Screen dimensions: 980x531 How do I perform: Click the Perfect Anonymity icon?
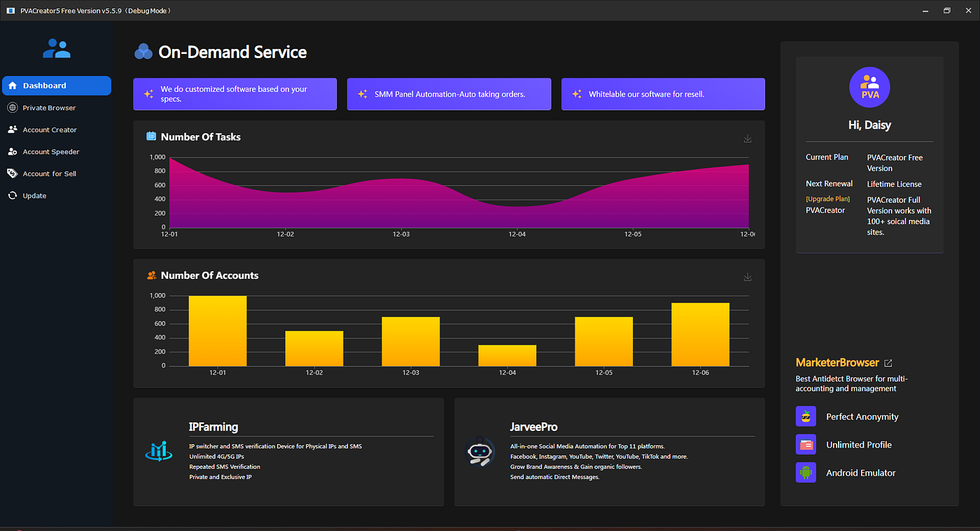pyautogui.click(x=806, y=416)
